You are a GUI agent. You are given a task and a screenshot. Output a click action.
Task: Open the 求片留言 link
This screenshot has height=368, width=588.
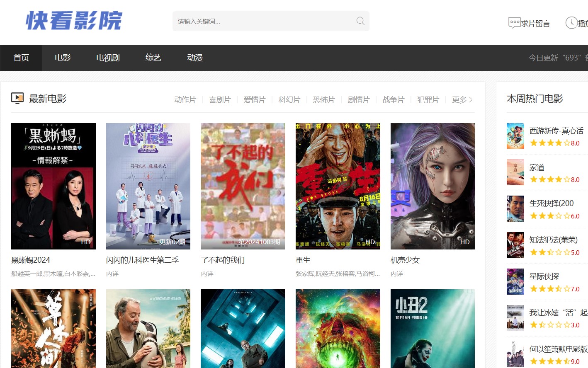536,23
